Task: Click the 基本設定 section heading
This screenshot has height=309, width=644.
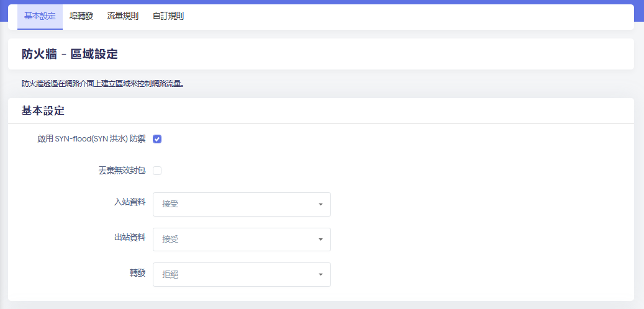Action: click(43, 111)
